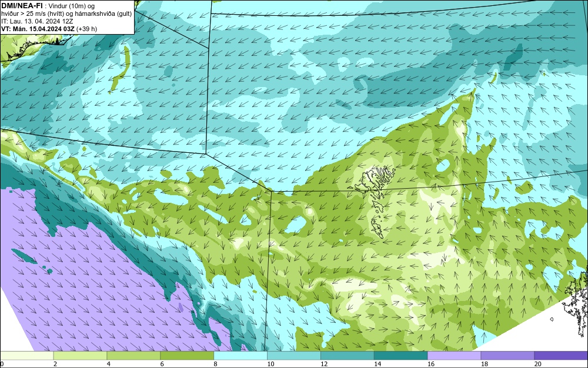The width and height of the screenshot is (588, 368).
Task: Click the DMI/NEA-FI title text
Action: click(22, 6)
